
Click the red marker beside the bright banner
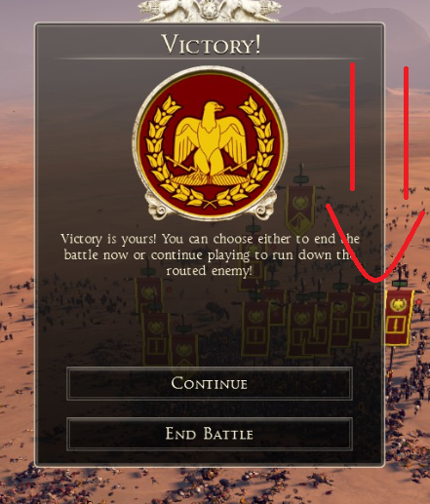pos(418,302)
